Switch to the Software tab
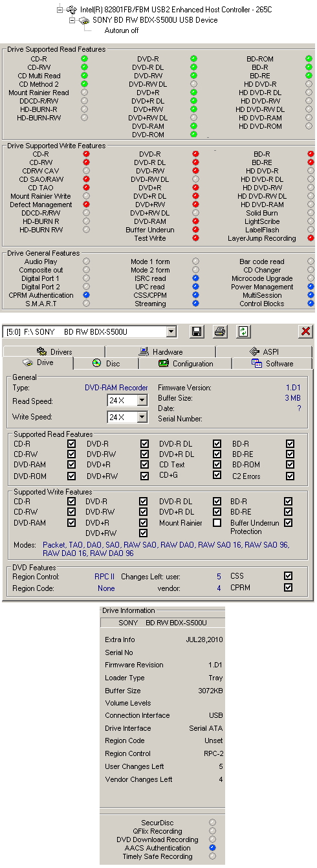The image size is (317, 868). click(272, 363)
